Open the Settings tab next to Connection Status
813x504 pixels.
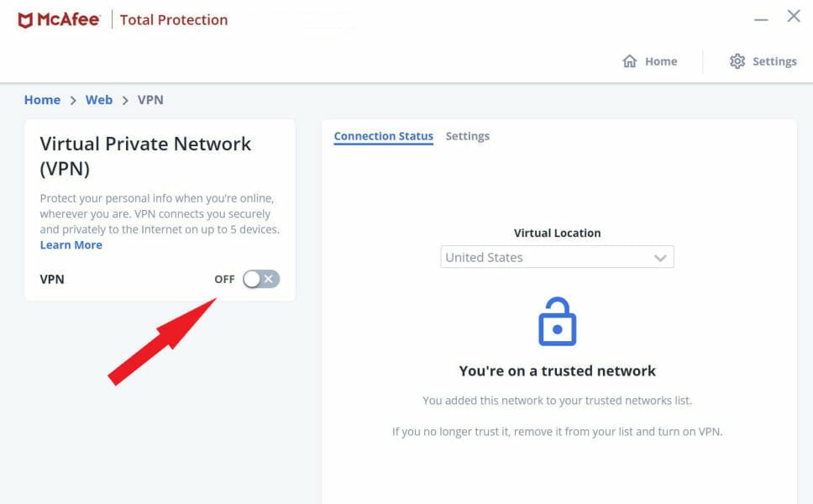click(x=467, y=136)
